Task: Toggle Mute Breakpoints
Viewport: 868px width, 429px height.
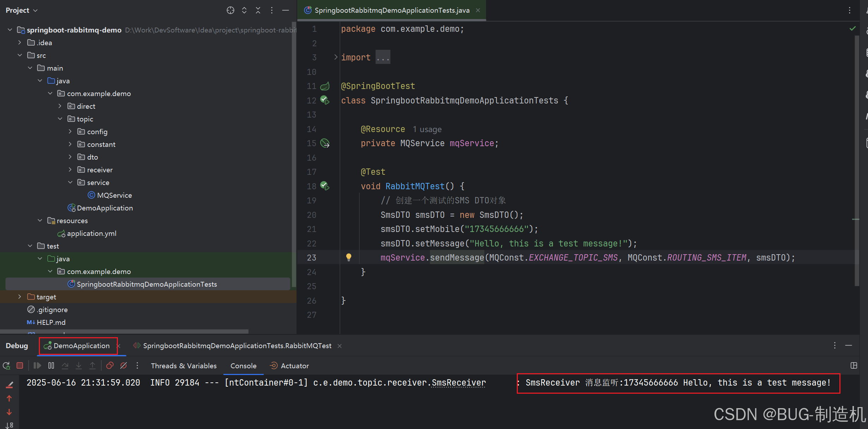Action: (x=124, y=365)
